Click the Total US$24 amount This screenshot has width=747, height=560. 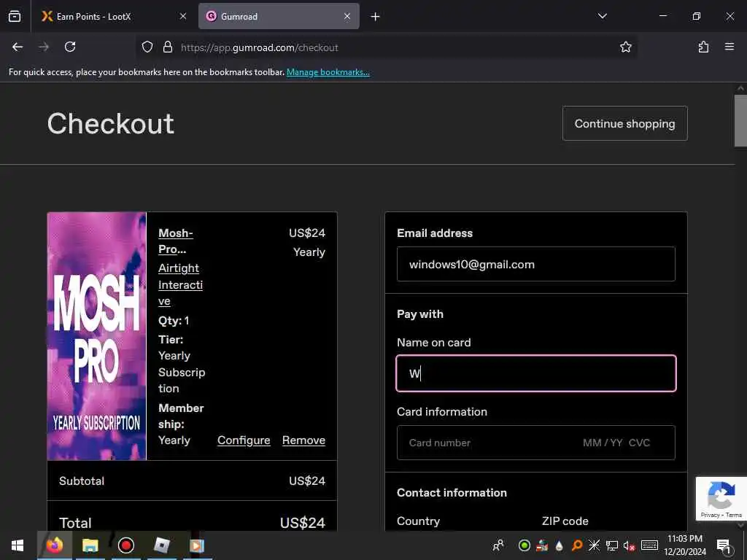303,523
